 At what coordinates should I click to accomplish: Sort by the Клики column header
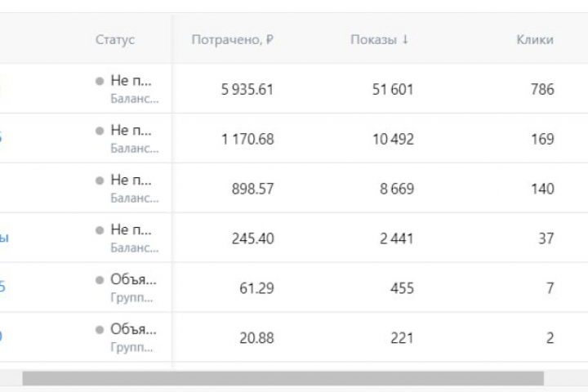coord(535,39)
